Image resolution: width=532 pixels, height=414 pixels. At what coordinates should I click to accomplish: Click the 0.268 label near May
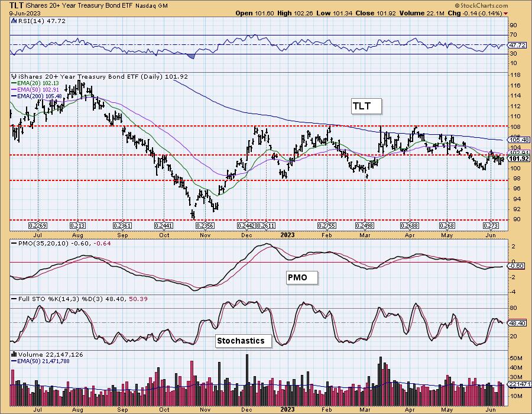tap(447, 226)
